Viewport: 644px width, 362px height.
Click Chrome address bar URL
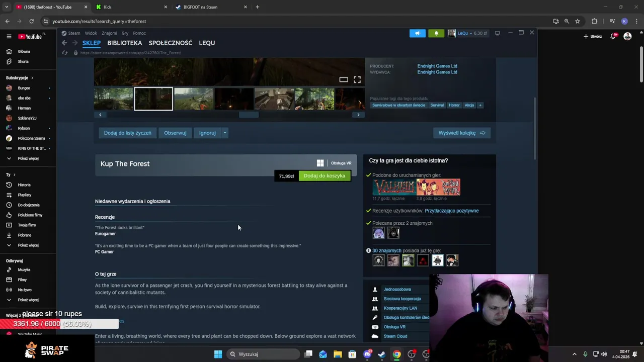[99, 21]
